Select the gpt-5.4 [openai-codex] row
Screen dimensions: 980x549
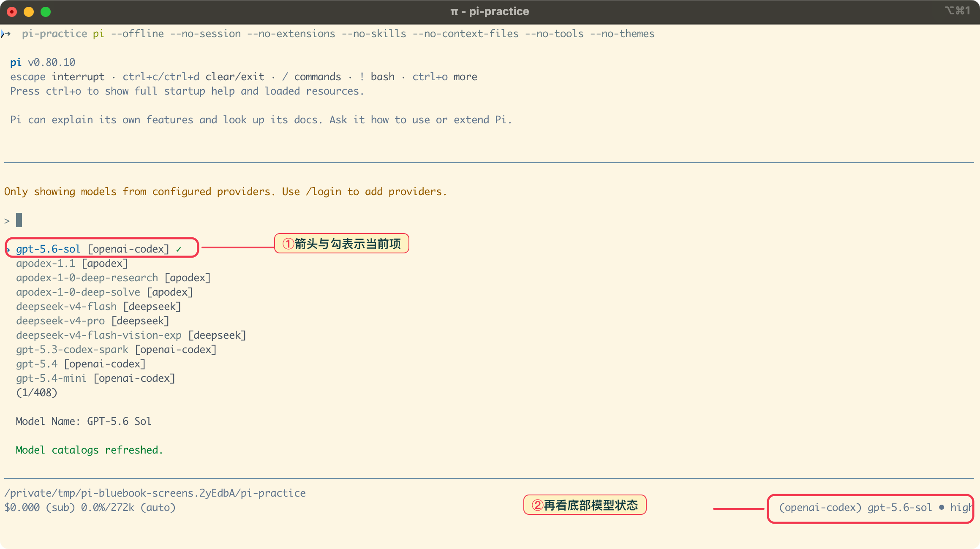tap(81, 364)
